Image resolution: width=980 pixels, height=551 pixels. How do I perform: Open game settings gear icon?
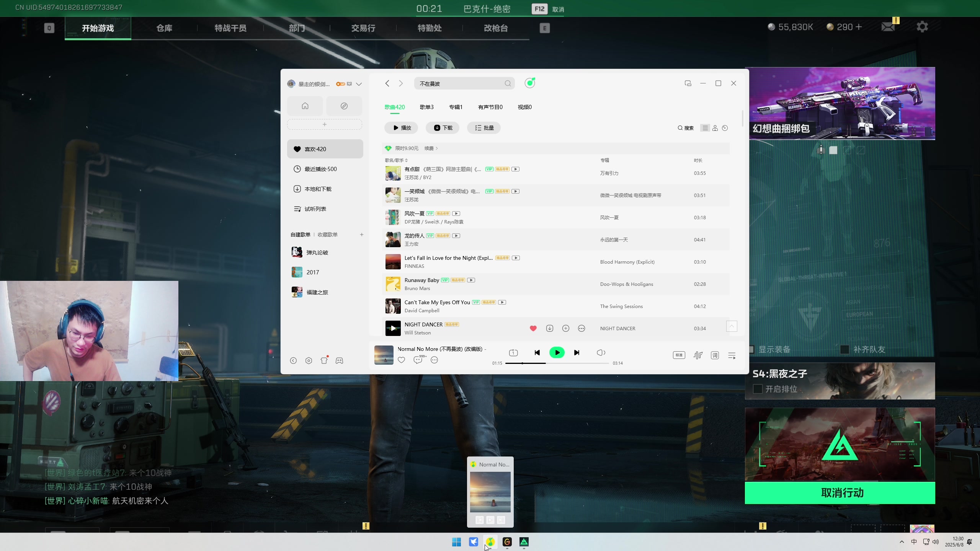click(x=923, y=27)
